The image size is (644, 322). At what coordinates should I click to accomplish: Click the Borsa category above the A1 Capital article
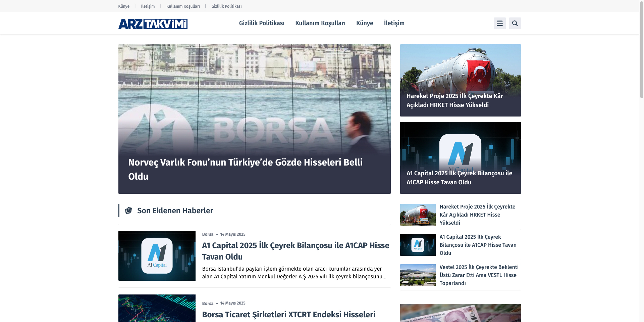[208, 234]
